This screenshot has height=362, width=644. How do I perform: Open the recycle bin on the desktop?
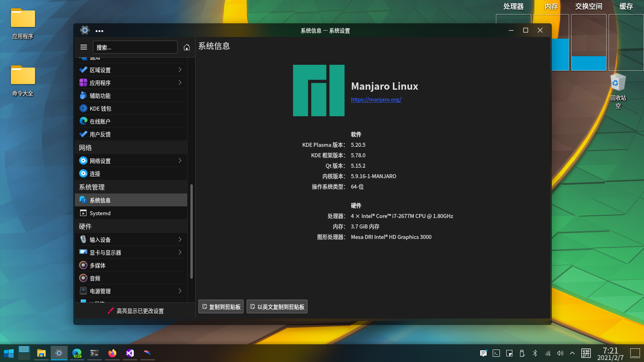click(618, 83)
